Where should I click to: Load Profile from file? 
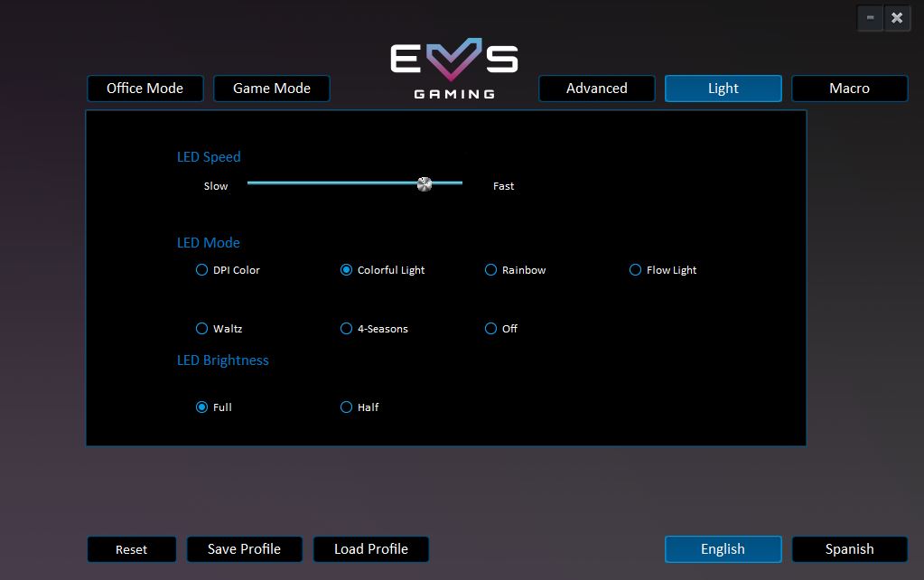[370, 549]
